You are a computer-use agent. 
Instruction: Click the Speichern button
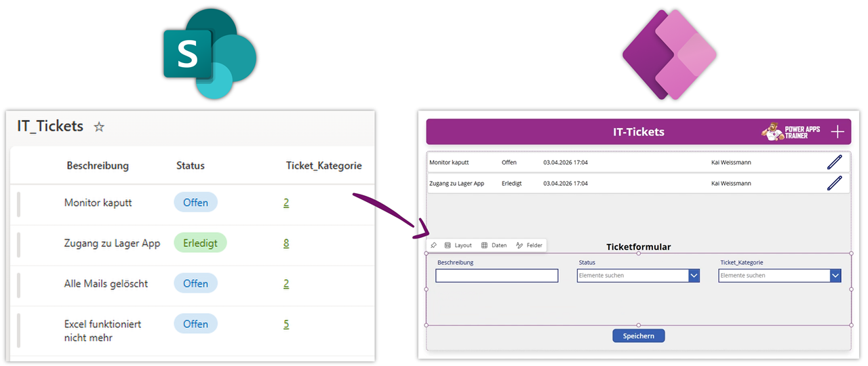pyautogui.click(x=639, y=335)
